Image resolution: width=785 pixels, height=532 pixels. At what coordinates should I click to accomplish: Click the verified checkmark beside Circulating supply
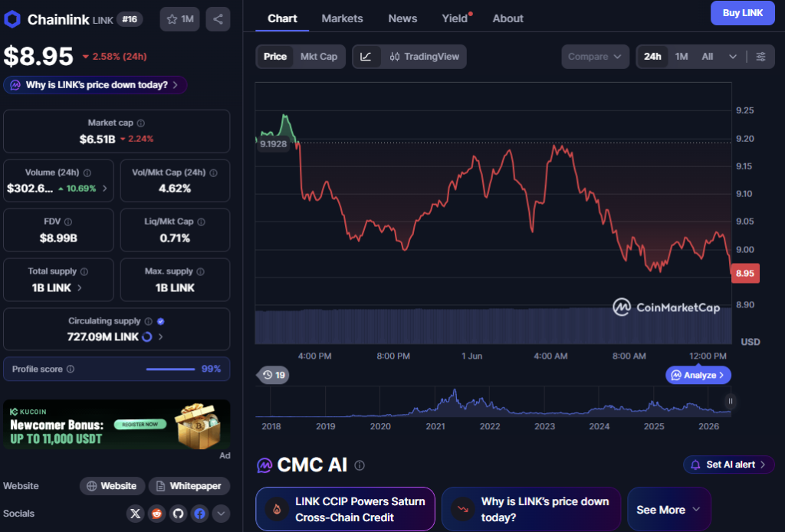[x=161, y=321]
